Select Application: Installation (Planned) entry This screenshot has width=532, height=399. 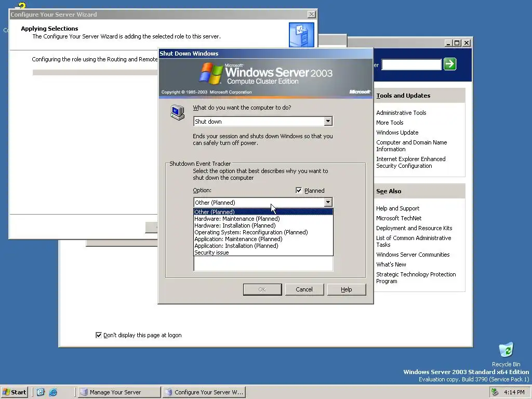[x=263, y=246]
